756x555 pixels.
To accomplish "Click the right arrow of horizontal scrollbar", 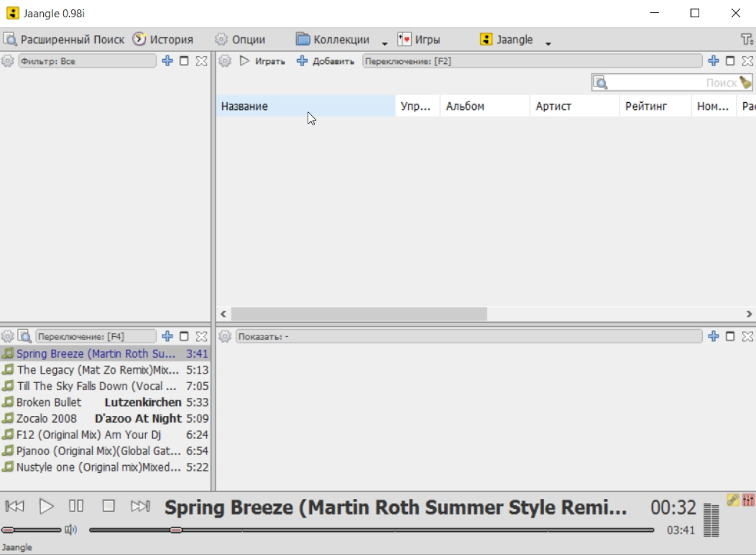I will (749, 314).
